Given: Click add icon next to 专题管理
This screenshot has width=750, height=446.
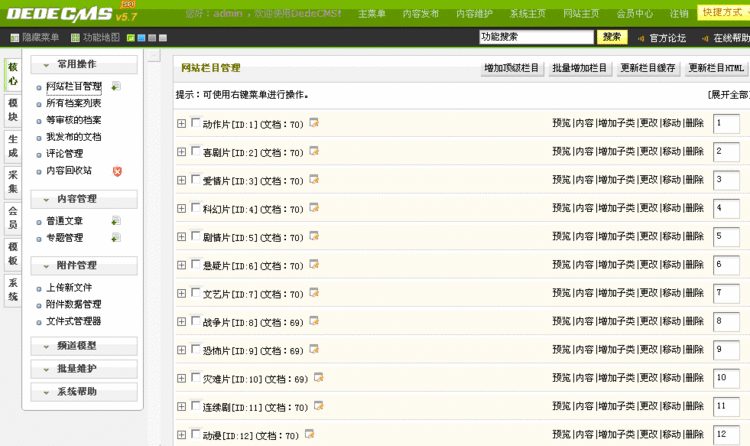Looking at the screenshot, I should (x=116, y=237).
